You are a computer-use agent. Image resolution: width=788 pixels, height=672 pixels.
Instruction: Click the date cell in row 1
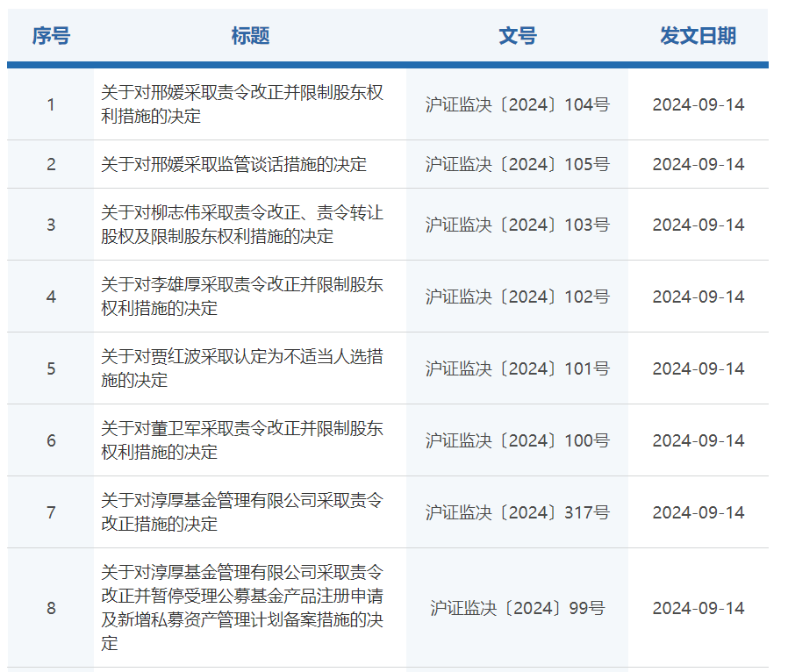(x=698, y=104)
